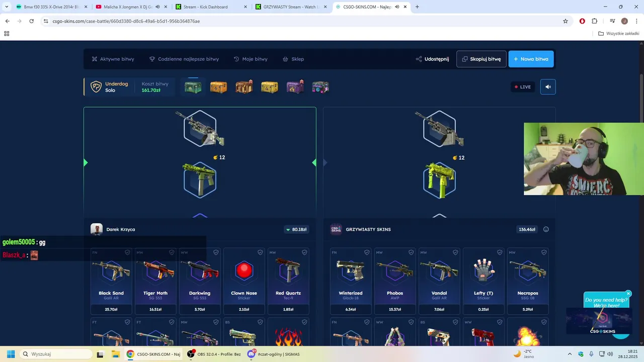Select the Lefty (T) sticker card
Viewport: 644px width, 362px height.
pos(484,282)
